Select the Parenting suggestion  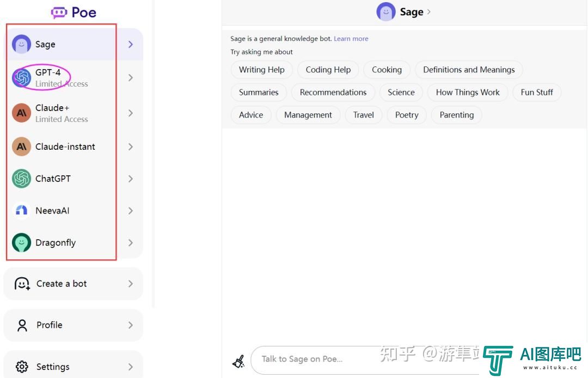pyautogui.click(x=456, y=115)
